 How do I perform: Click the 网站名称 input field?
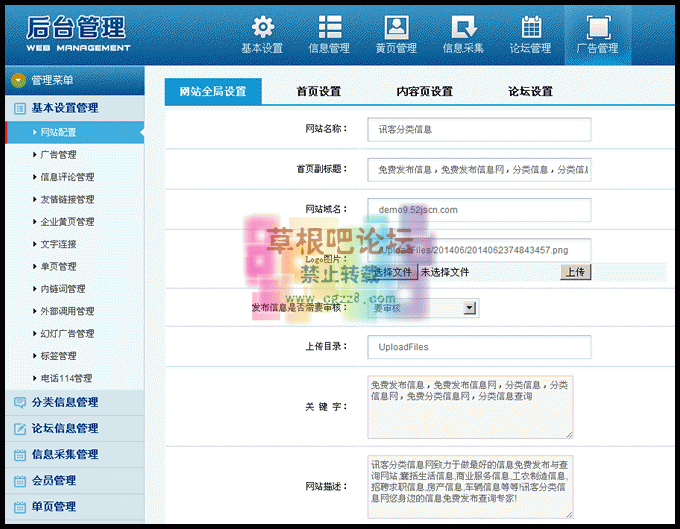479,130
